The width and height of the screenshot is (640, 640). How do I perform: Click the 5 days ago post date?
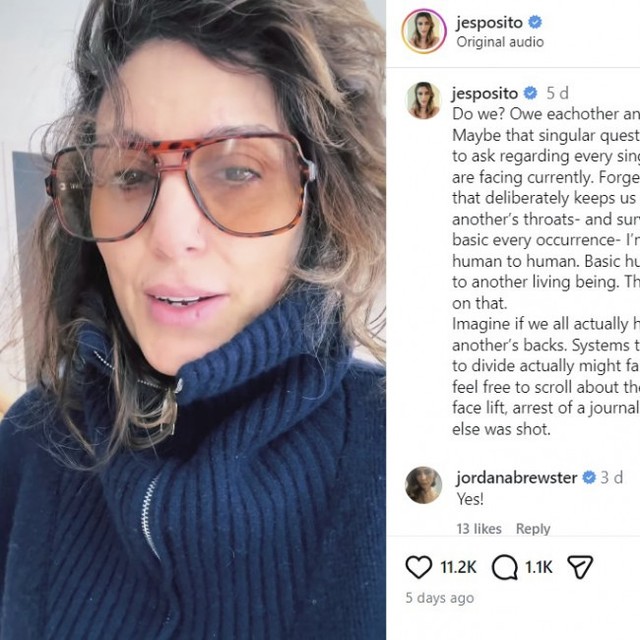point(440,598)
